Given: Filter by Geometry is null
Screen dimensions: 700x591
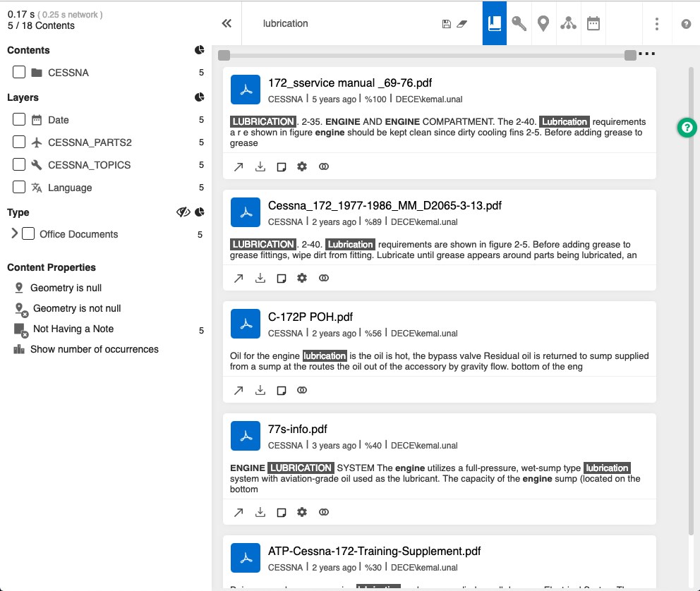Looking at the screenshot, I should 66,288.
